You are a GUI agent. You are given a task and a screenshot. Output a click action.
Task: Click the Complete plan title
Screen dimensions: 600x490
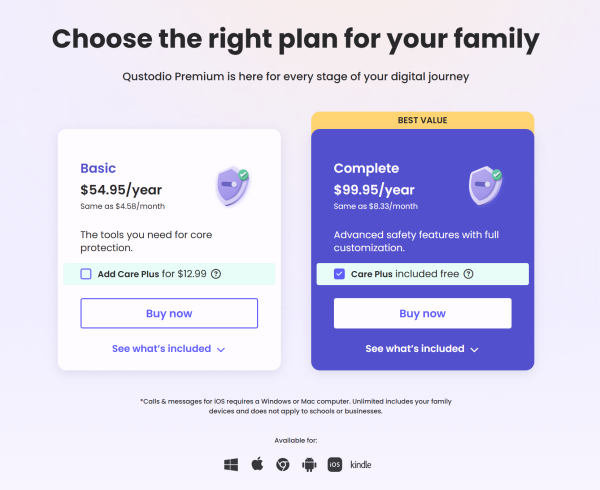coord(366,168)
